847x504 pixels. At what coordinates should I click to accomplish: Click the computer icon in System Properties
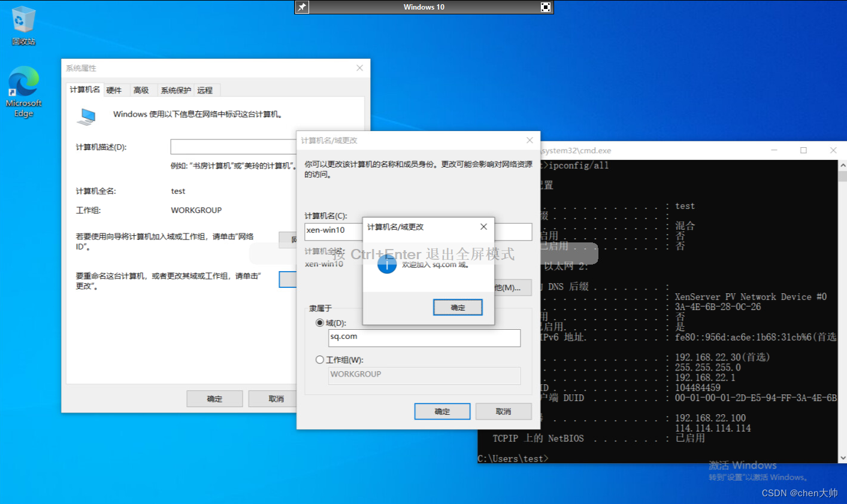click(x=87, y=116)
